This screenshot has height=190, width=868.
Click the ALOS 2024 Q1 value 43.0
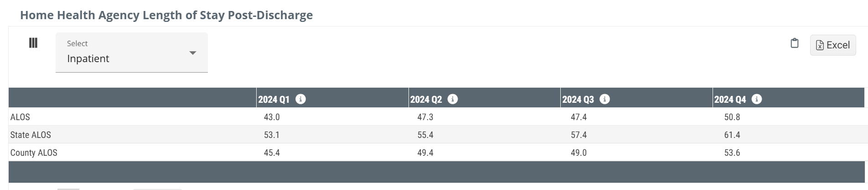[x=272, y=117]
